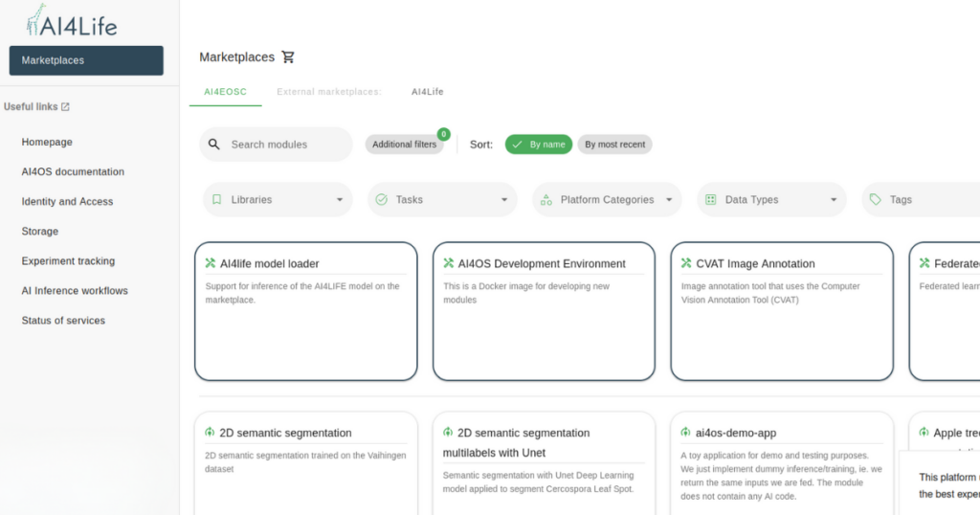Switch to the AI4EOSC marketplace tab
Image resolution: width=980 pixels, height=515 pixels.
(225, 92)
